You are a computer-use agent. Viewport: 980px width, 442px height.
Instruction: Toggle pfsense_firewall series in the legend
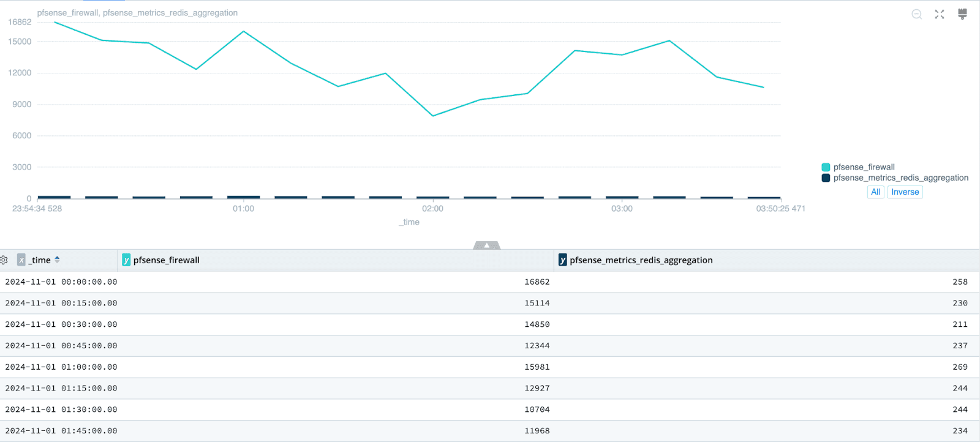(x=864, y=167)
